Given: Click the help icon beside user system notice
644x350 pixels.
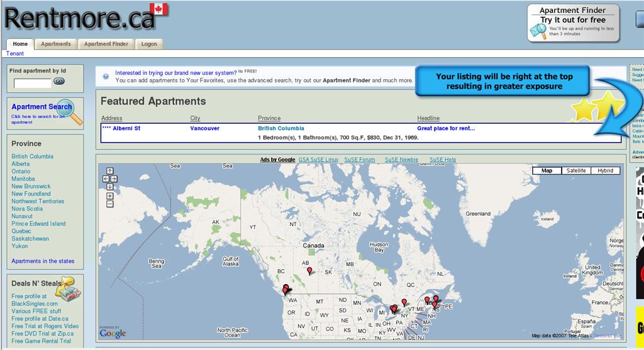Looking at the screenshot, I should click(x=106, y=76).
